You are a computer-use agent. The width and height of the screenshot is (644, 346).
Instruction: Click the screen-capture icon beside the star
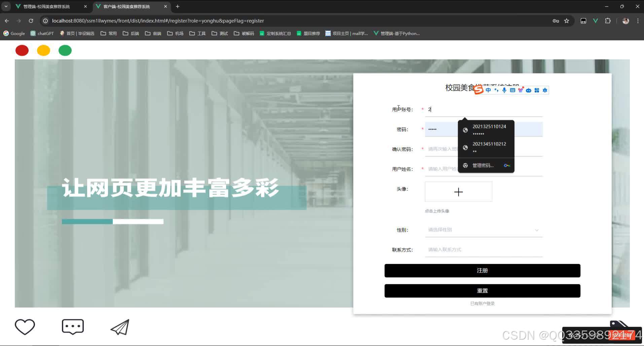[583, 21]
